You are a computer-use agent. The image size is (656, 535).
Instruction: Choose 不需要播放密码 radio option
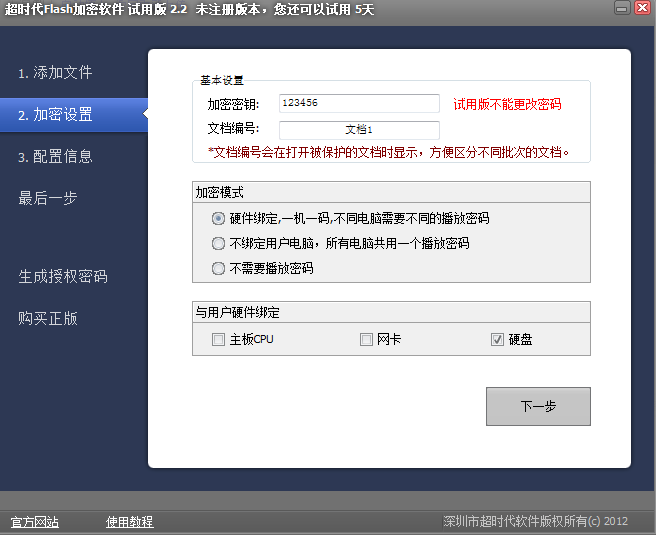219,268
